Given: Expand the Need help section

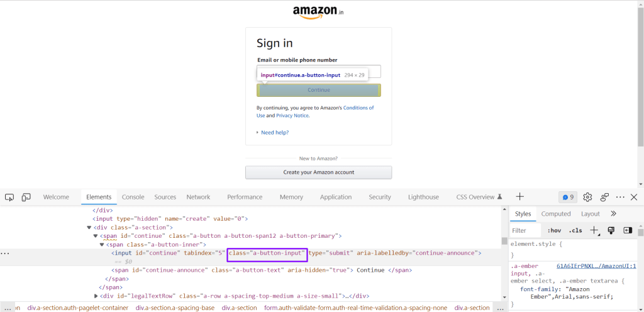Looking at the screenshot, I should tap(274, 133).
